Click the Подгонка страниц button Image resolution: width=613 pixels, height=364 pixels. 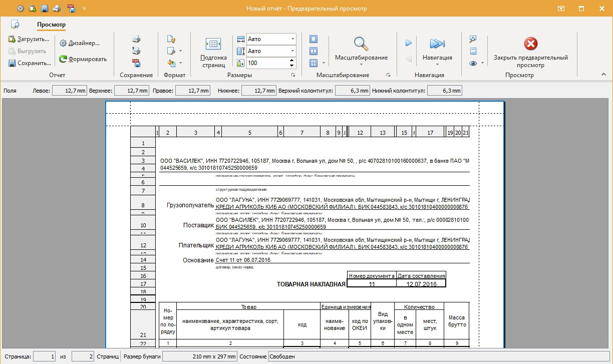213,52
